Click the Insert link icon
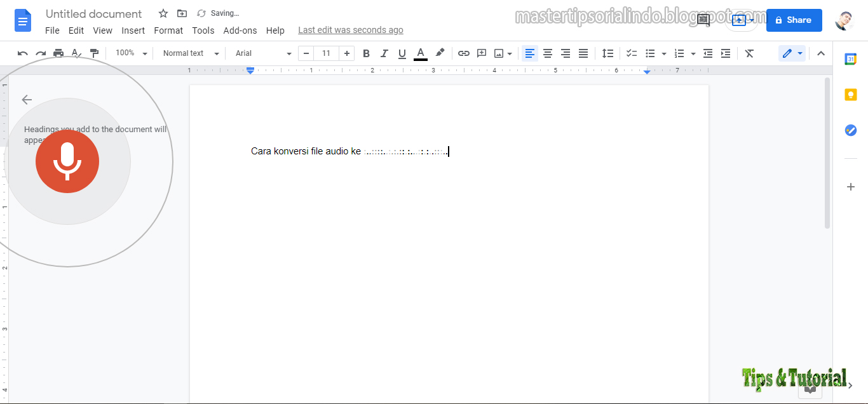 pyautogui.click(x=463, y=53)
